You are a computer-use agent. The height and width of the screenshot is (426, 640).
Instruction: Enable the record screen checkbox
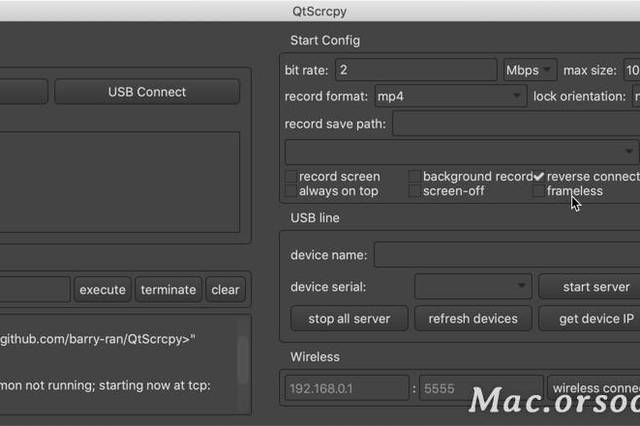[x=291, y=177]
